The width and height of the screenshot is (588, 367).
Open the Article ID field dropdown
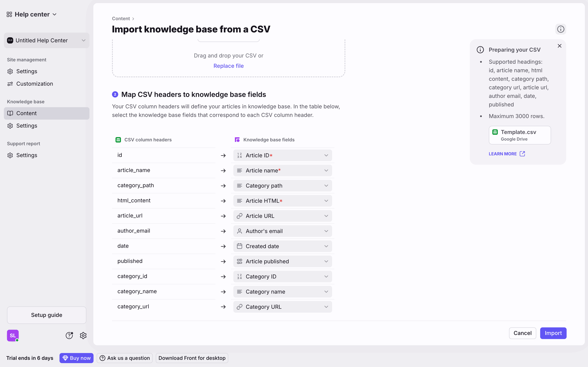pos(282,155)
